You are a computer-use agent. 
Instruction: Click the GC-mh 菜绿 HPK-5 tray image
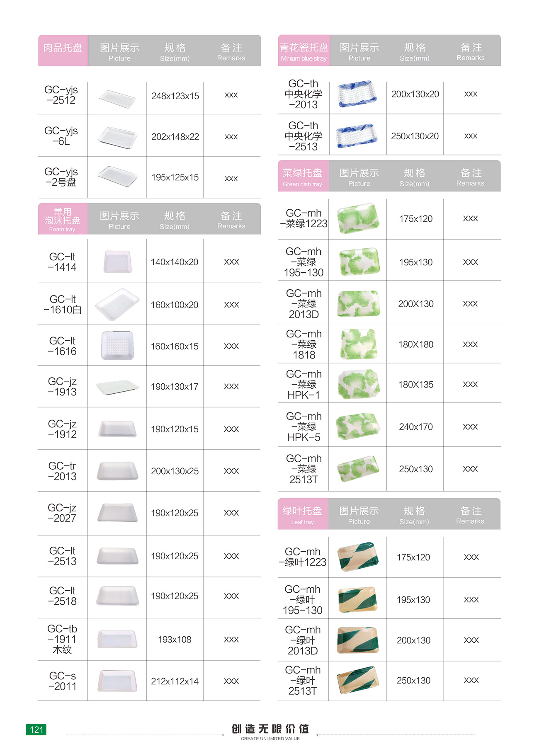point(358,426)
